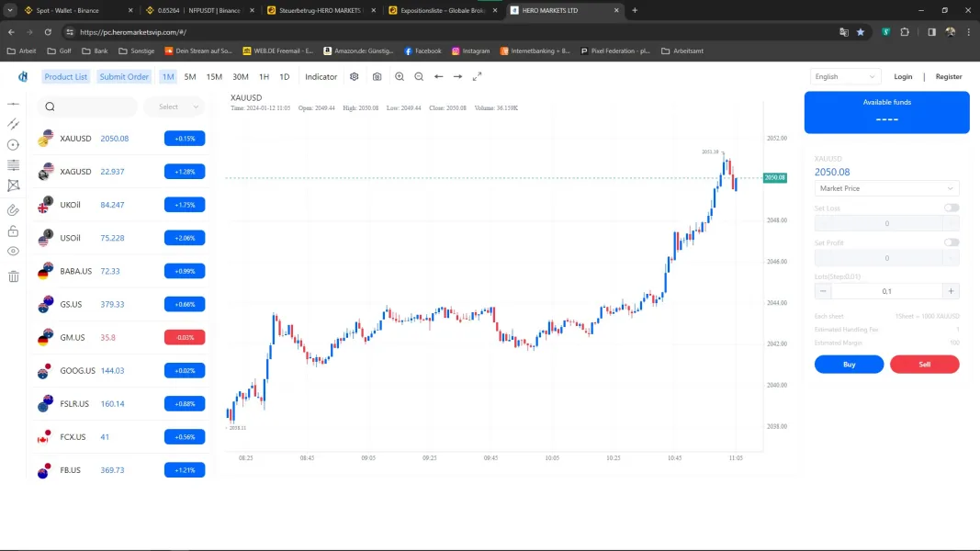The width and height of the screenshot is (980, 551).
Task: Expand the Market Price order type dropdown
Action: click(x=886, y=188)
